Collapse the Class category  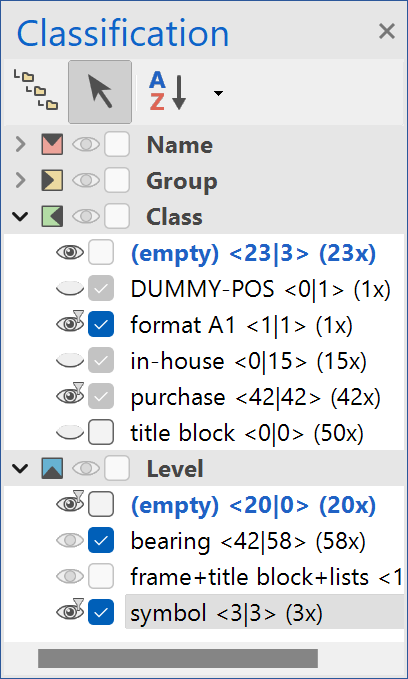pos(20,216)
